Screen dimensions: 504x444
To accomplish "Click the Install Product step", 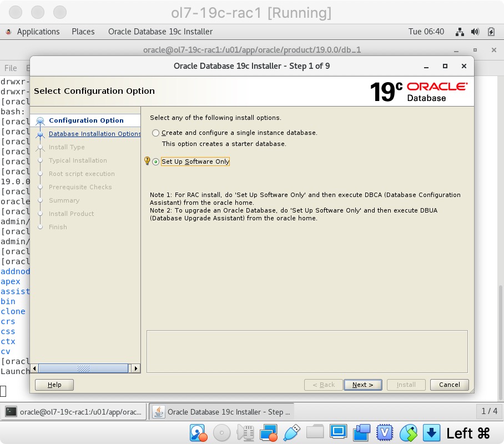I will 72,214.
